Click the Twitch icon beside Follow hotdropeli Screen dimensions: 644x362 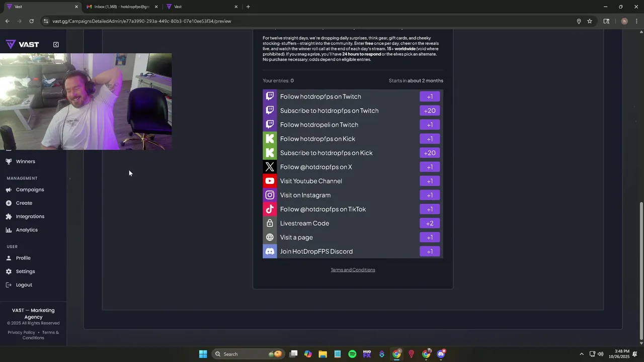pyautogui.click(x=270, y=125)
